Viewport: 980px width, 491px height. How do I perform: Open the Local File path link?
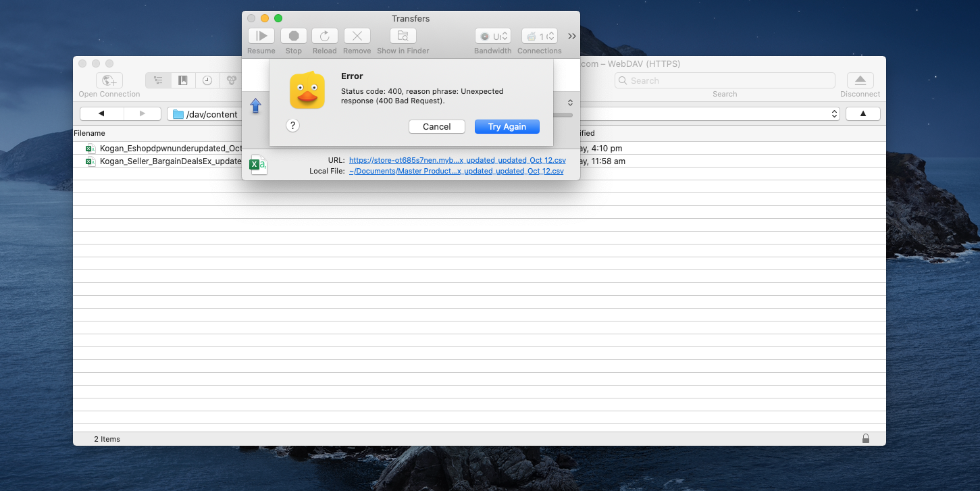pyautogui.click(x=456, y=171)
